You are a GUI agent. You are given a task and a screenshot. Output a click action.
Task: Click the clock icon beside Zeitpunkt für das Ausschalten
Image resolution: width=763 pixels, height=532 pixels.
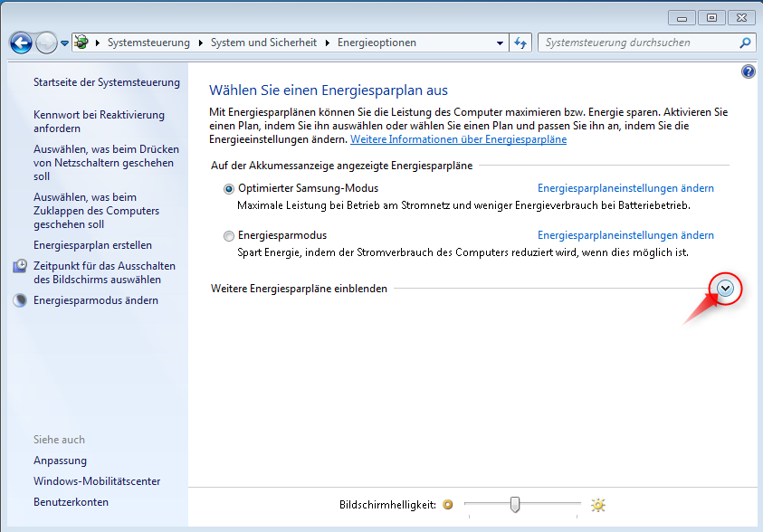(20, 266)
